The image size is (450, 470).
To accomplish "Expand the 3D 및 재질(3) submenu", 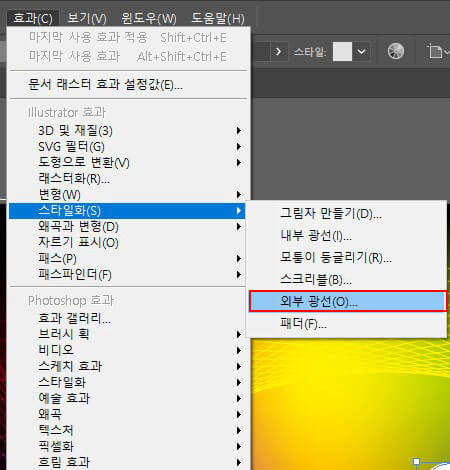I will (128, 130).
